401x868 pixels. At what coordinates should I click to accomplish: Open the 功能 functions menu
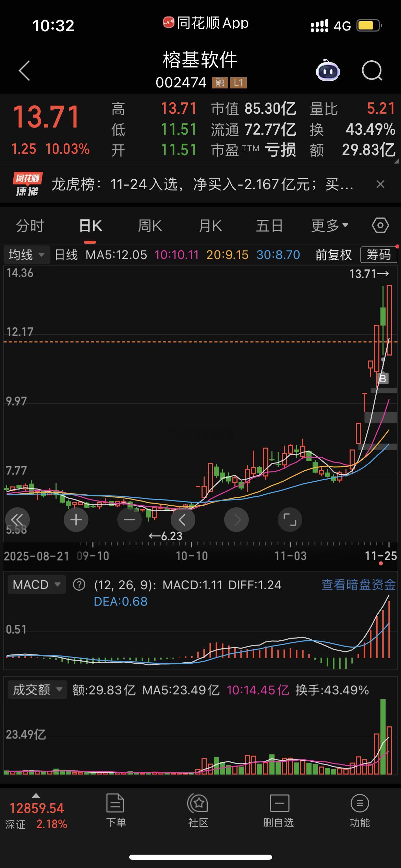click(360, 811)
